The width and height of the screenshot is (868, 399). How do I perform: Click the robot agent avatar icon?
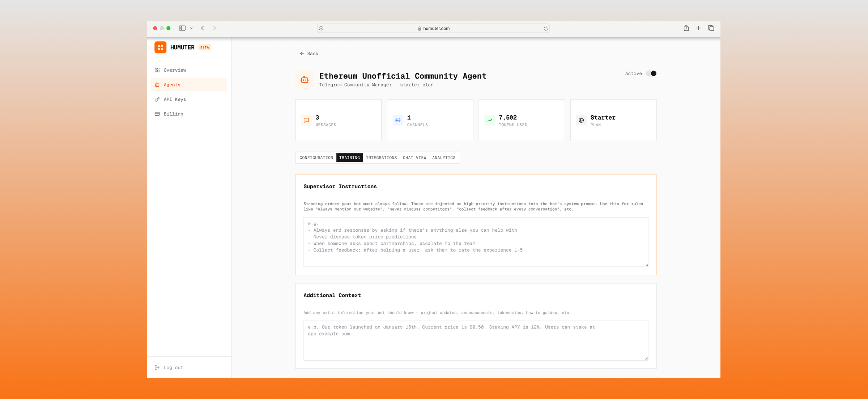pyautogui.click(x=305, y=80)
